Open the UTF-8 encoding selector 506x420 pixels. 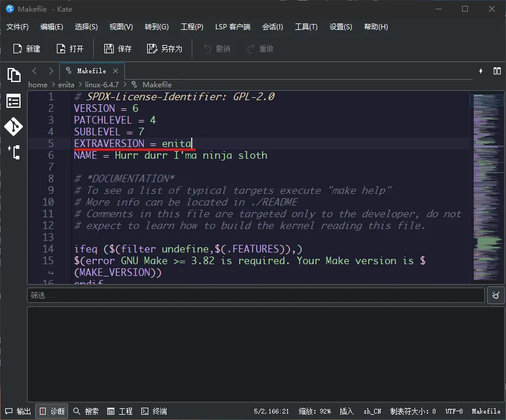453,411
